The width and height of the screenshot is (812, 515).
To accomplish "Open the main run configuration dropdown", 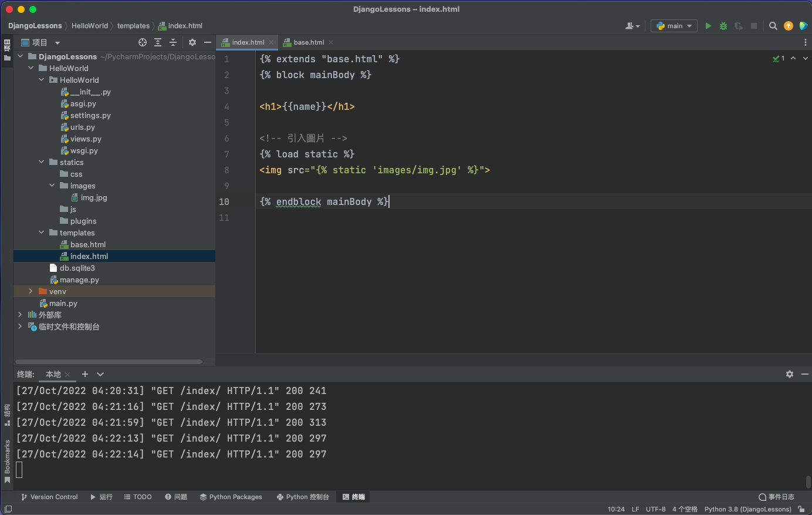I will click(674, 26).
